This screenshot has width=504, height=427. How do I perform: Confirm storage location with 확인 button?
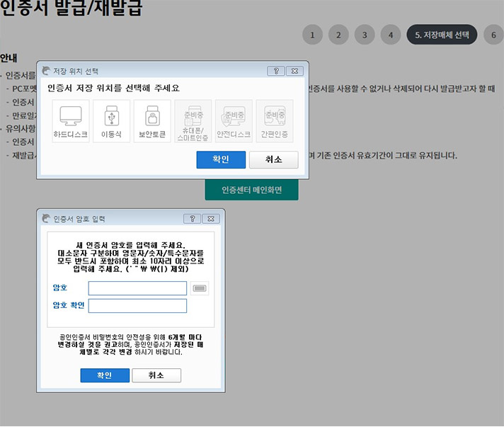click(x=221, y=160)
